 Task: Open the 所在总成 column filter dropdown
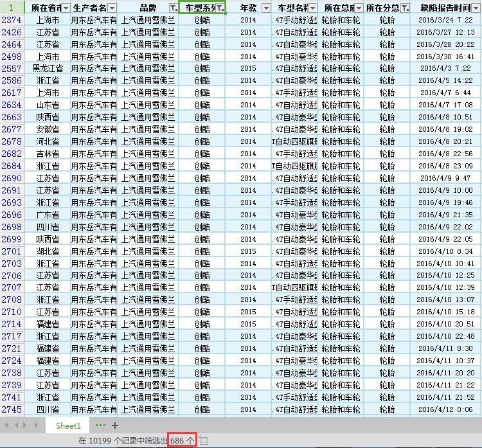point(359,8)
